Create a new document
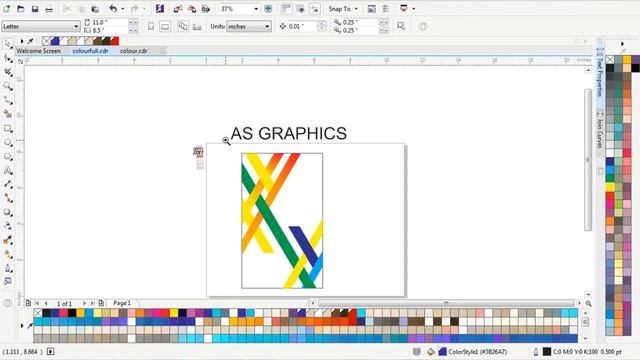 coord(7,9)
